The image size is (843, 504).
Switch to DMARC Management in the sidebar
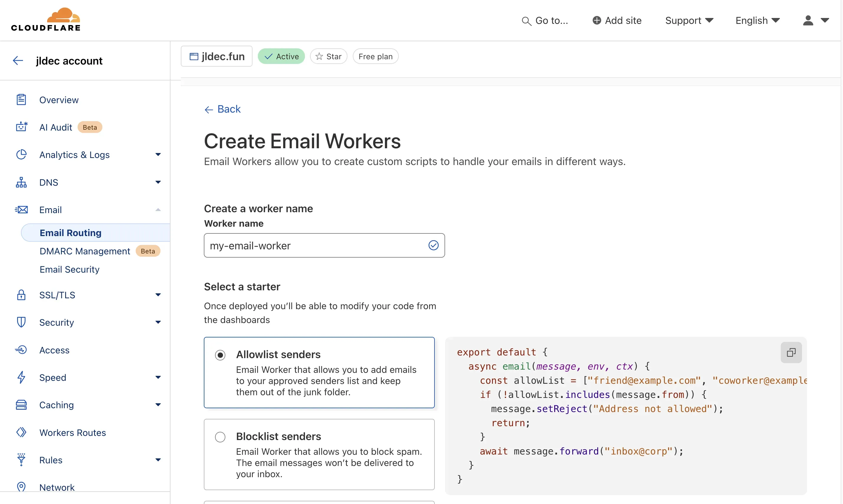[x=85, y=251]
